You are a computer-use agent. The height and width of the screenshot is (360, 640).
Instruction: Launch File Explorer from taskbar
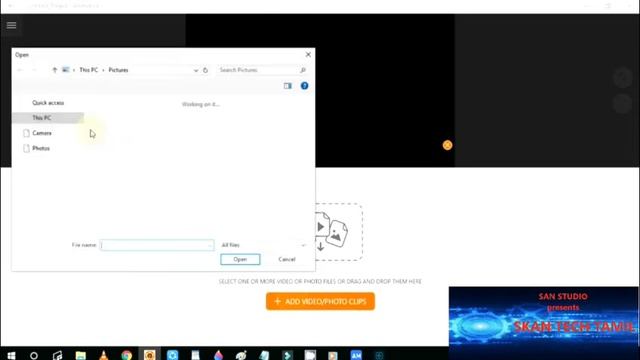[80, 355]
